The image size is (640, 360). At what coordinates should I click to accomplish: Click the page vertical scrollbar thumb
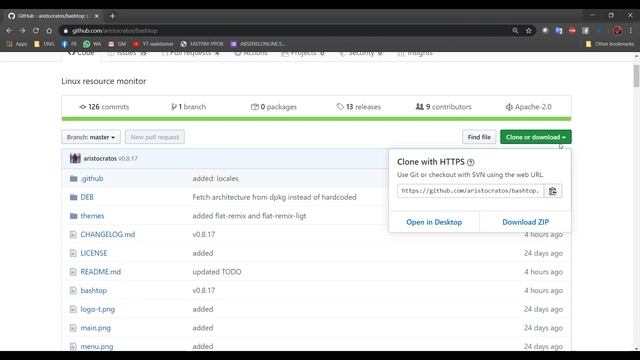[x=636, y=76]
